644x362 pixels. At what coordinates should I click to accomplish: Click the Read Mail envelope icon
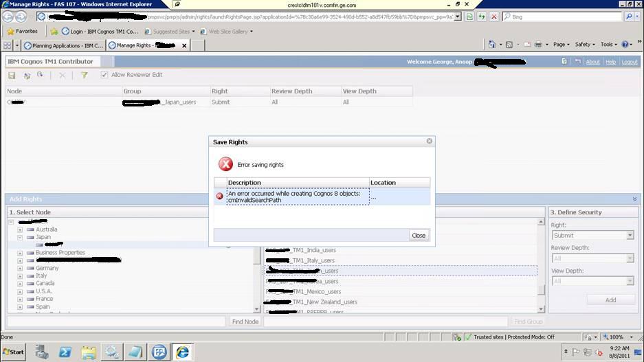point(527,45)
